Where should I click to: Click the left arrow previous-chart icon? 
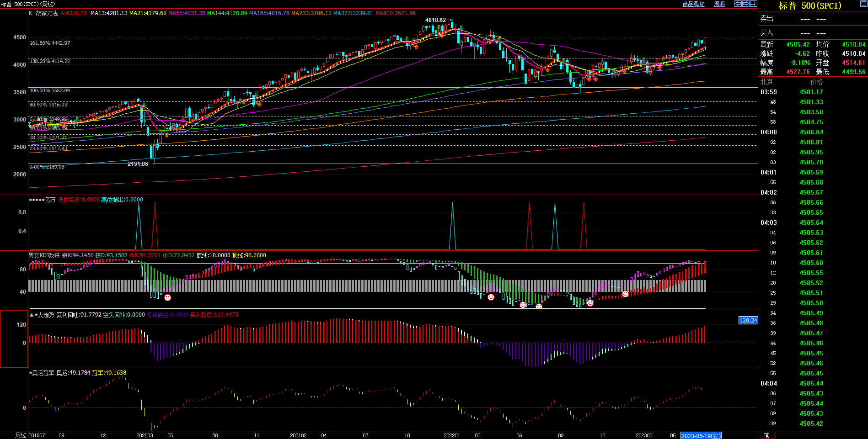coord(738,4)
